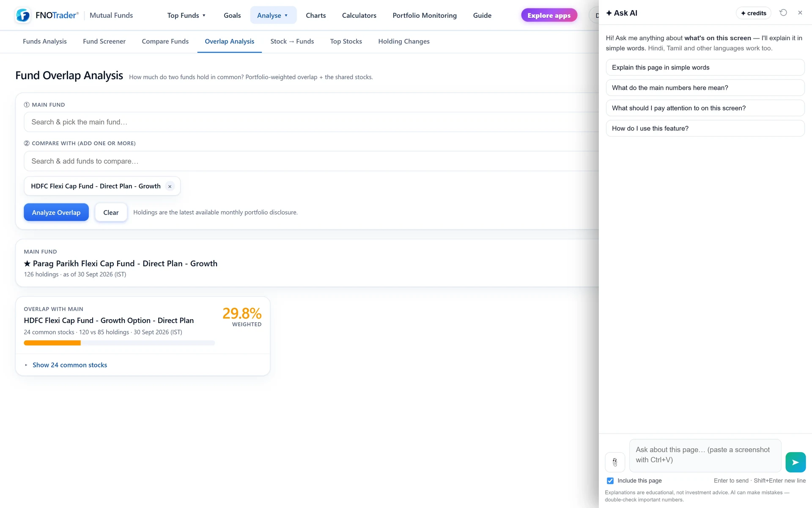Click HDFC Flexi Cap Fund - Growth Option title
812x508 pixels.
coord(109,320)
